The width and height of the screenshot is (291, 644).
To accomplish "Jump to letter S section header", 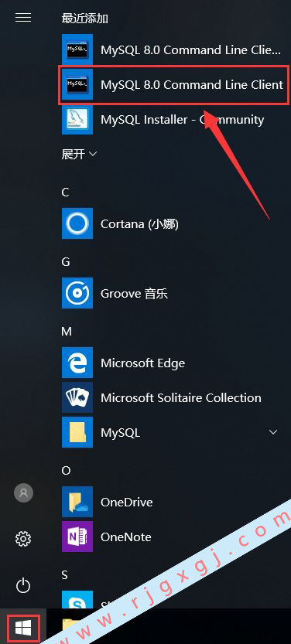I will [65, 575].
